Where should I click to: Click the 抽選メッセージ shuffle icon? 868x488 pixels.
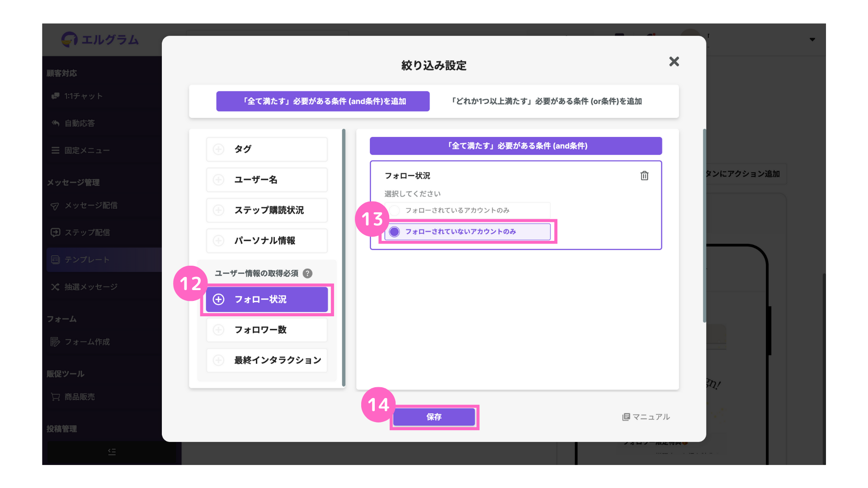[55, 287]
